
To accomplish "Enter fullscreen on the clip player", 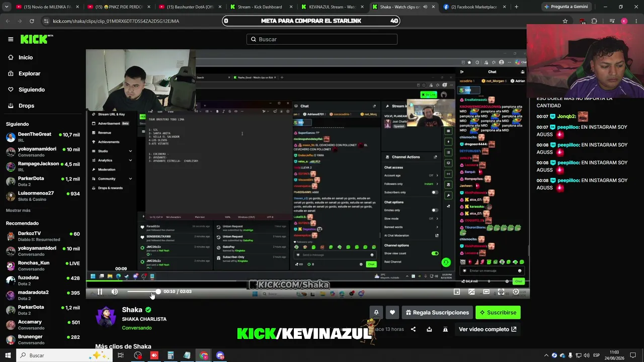I will tap(501, 292).
